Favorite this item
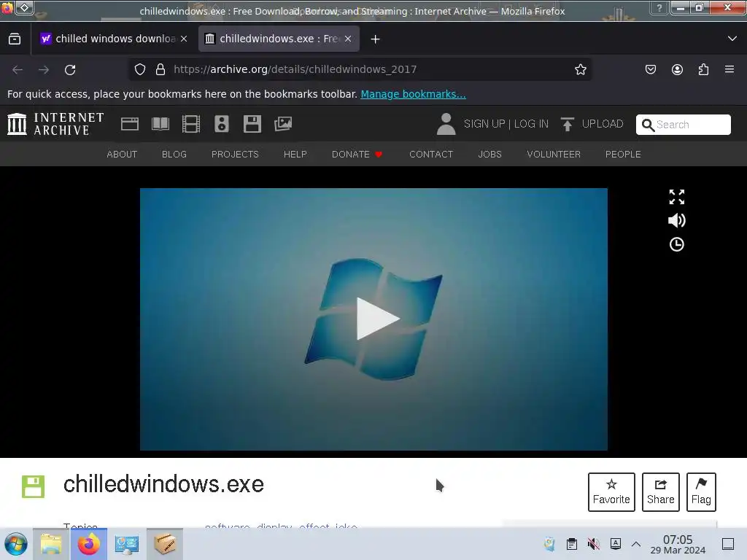The image size is (747, 560). pos(611,492)
